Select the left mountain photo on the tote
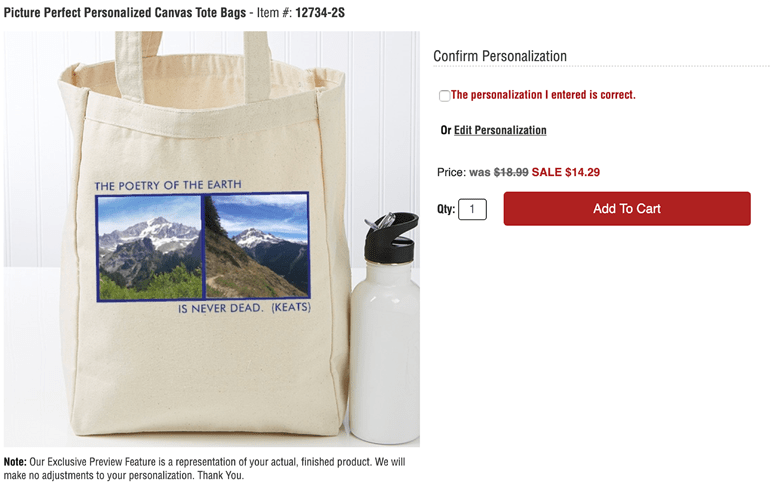Viewport: 770px width, 496px height. [150, 247]
